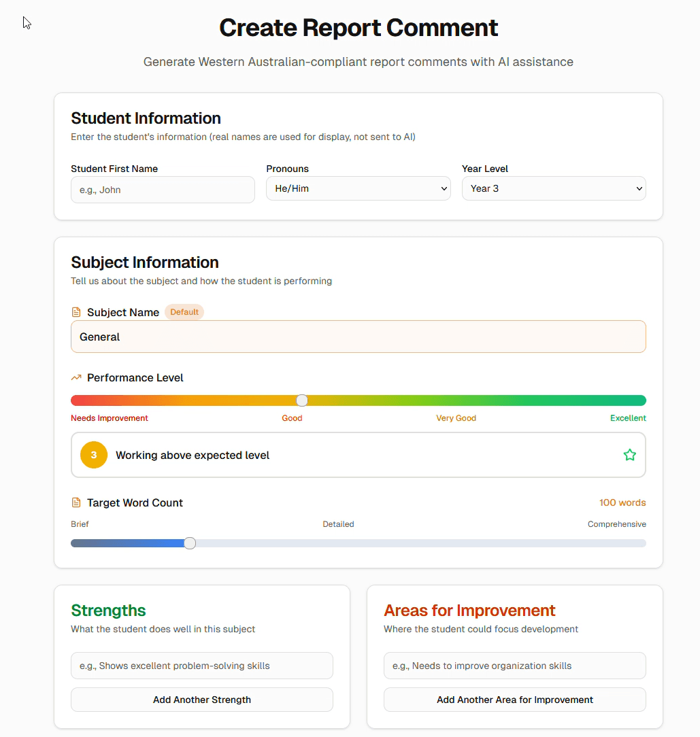Click the document icon beside Target Word Count

coord(76,502)
